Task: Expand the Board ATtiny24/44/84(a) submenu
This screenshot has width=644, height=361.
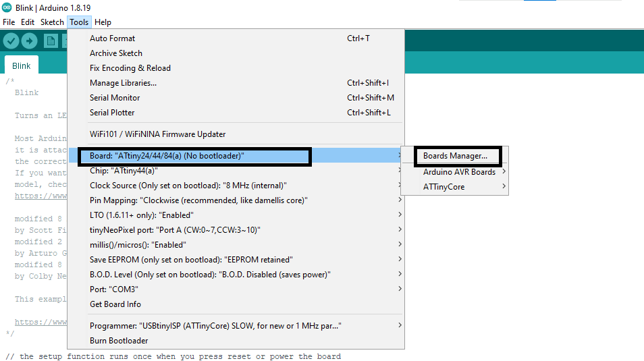Action: pos(236,156)
